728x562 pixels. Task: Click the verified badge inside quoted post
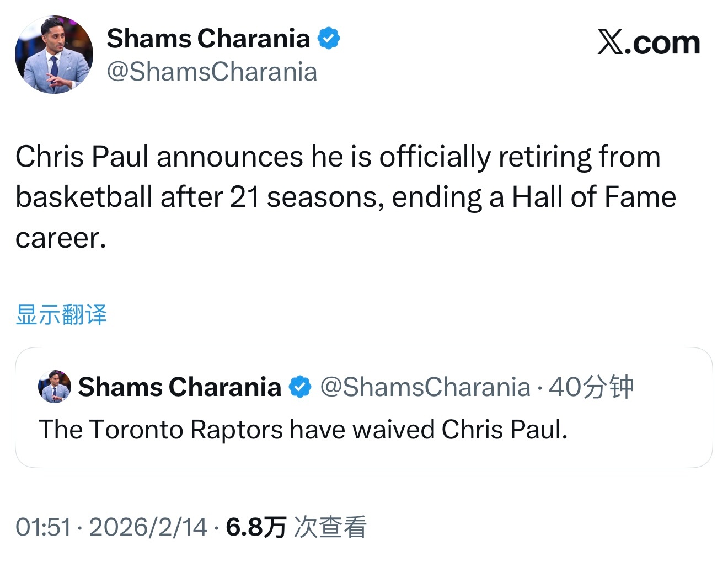(x=300, y=387)
